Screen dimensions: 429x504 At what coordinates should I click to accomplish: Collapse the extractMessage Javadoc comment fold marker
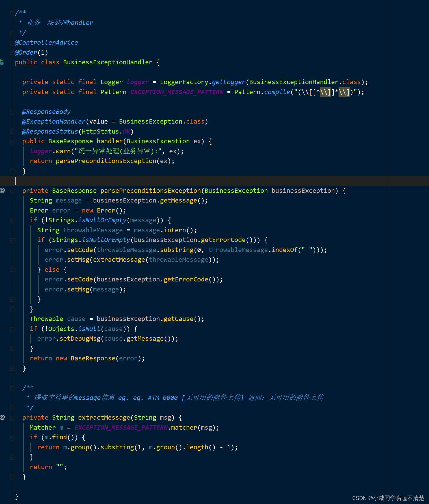[12, 388]
